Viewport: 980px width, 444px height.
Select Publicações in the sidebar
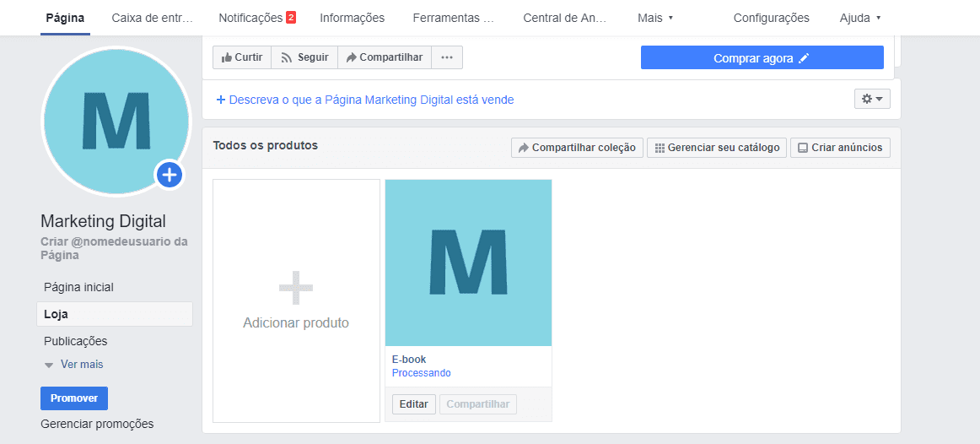click(76, 341)
